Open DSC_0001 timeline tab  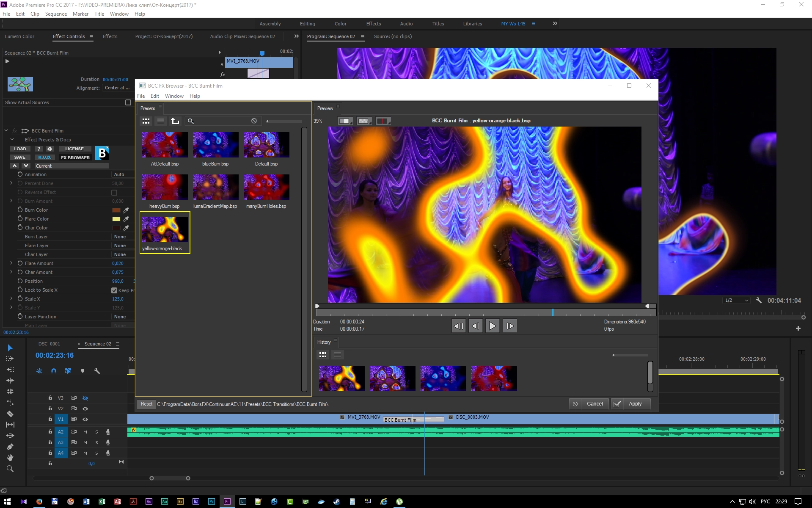coord(49,344)
